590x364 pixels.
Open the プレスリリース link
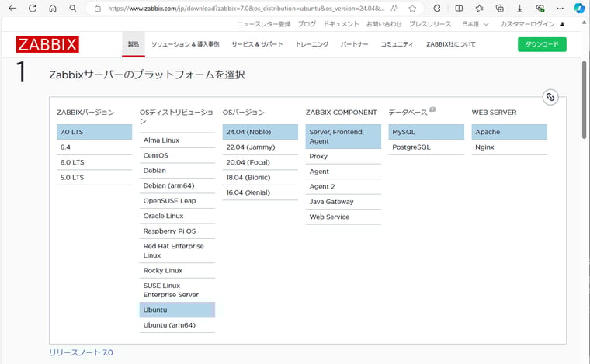[x=430, y=24]
